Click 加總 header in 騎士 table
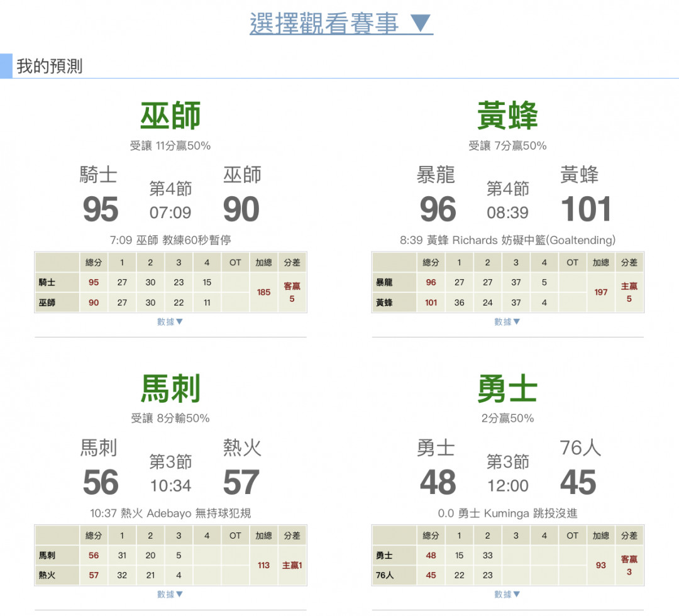This screenshot has width=679, height=616. [263, 262]
